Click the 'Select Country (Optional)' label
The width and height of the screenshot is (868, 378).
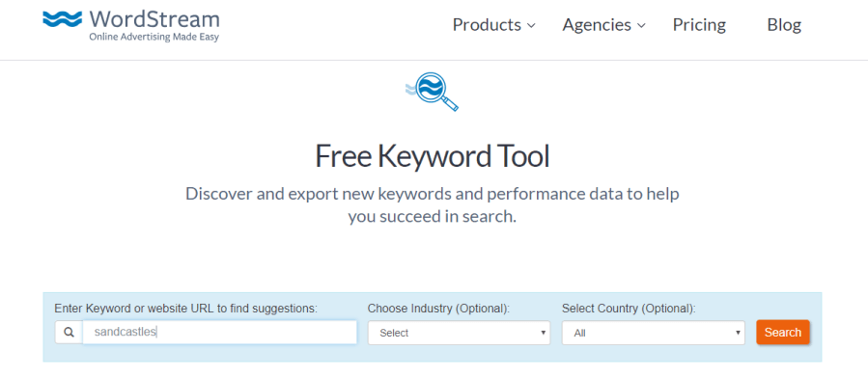(629, 309)
